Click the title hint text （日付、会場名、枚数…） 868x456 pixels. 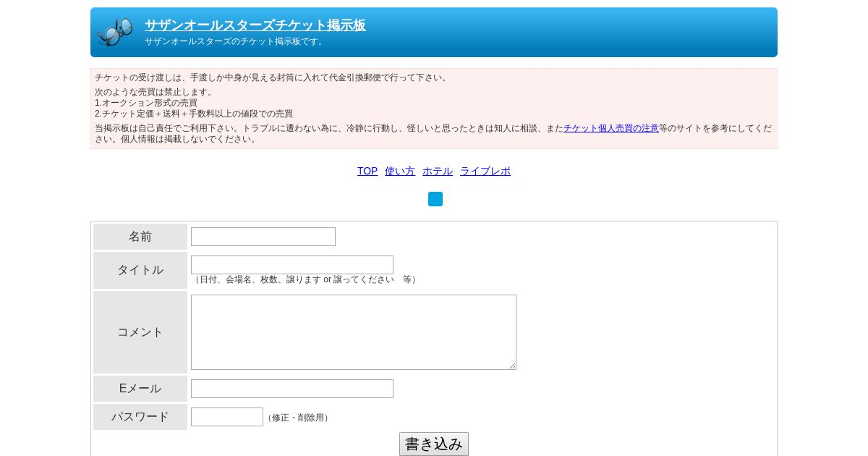tap(305, 279)
